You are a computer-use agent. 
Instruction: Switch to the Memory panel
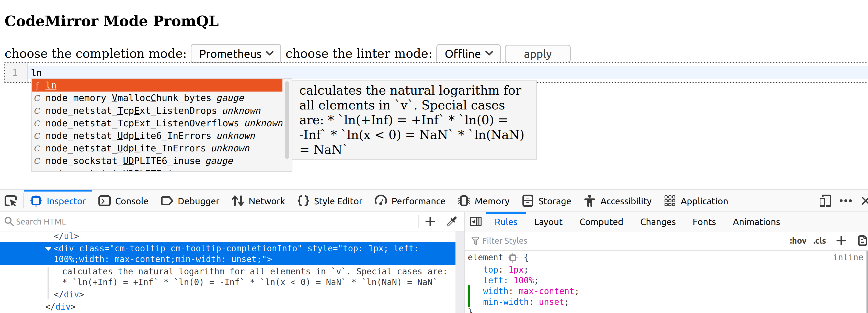[484, 201]
